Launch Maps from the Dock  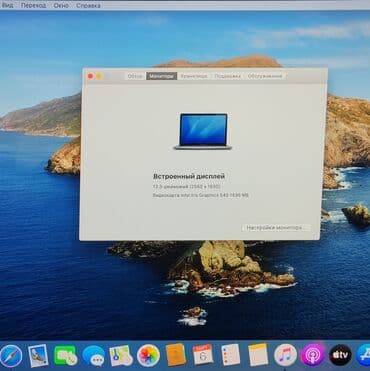pyautogui.click(x=121, y=356)
